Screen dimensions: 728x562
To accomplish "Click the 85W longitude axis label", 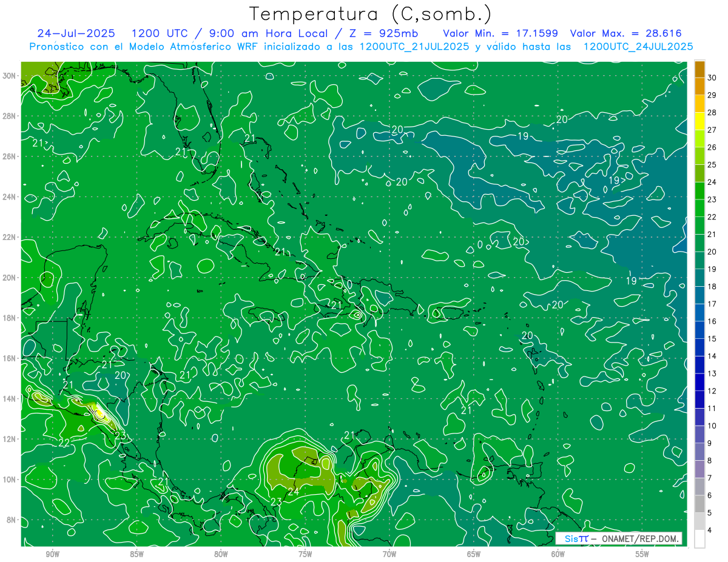I will (x=136, y=555).
